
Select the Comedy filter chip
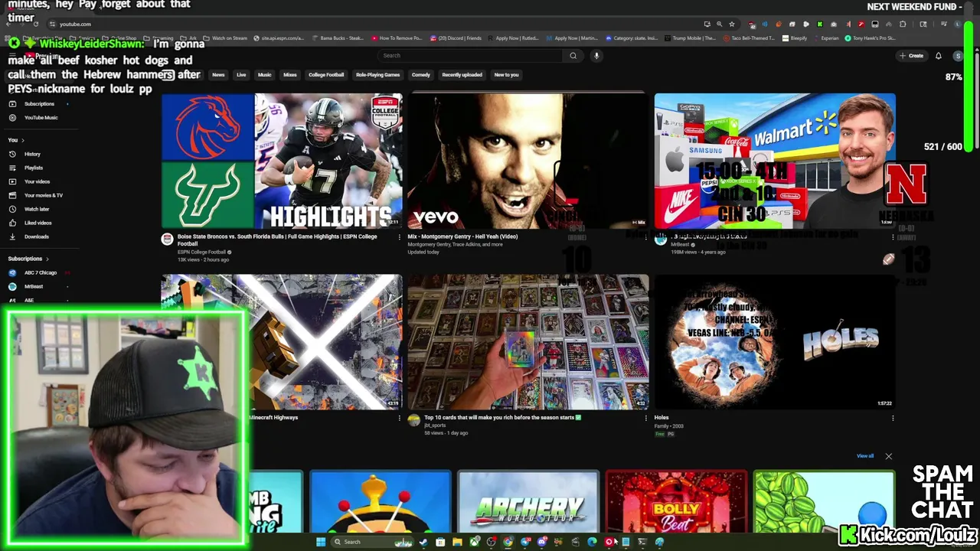click(420, 75)
